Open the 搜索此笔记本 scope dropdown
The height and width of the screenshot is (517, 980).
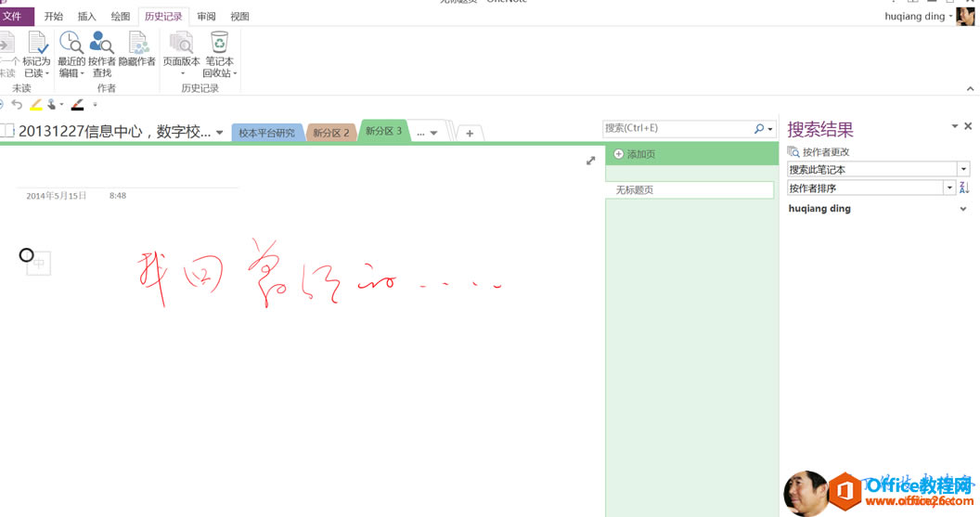[x=963, y=170]
